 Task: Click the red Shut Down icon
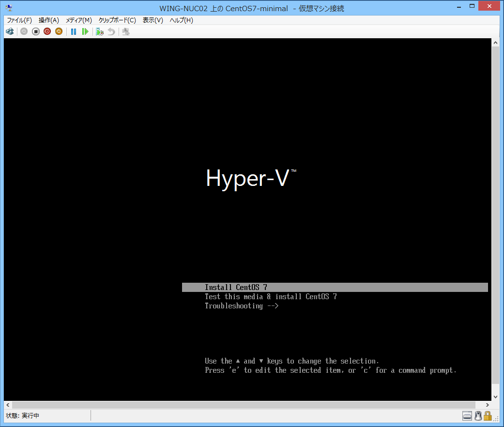tap(47, 31)
